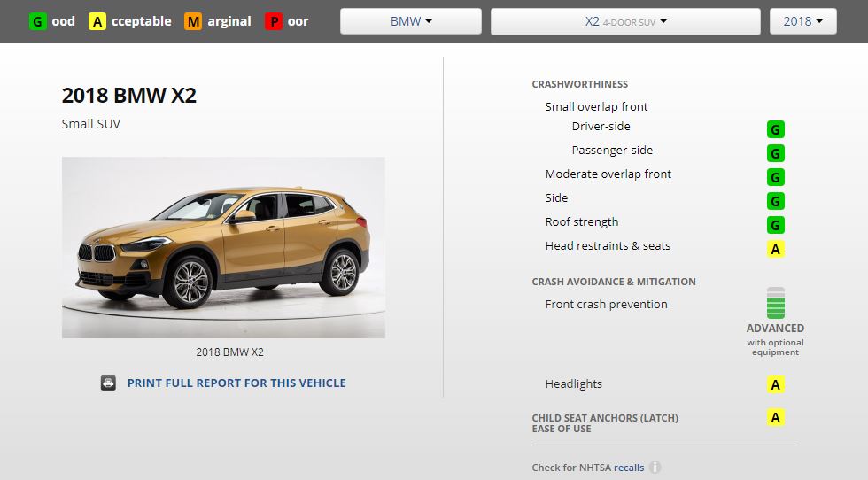The image size is (868, 480).
Task: Click the Moderate overlap front G rating
Action: (776, 177)
